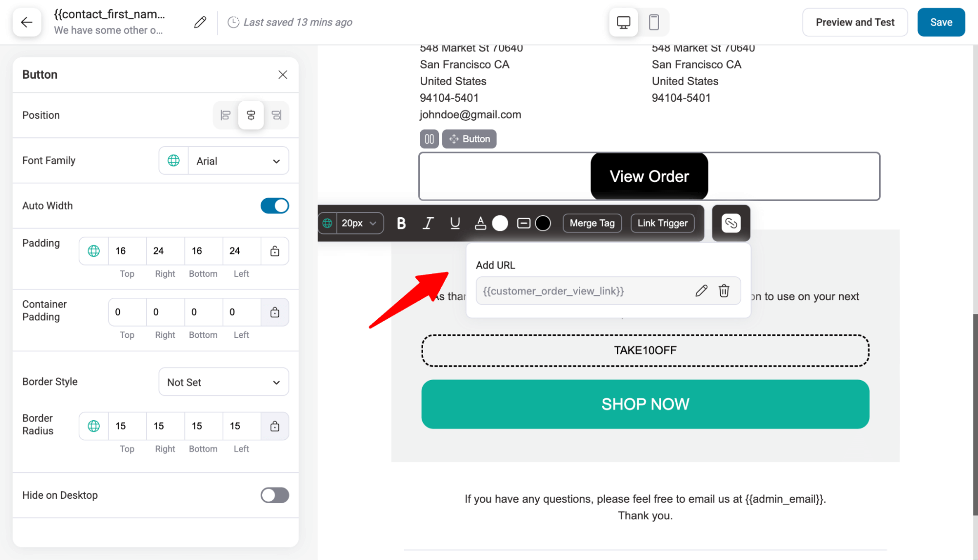This screenshot has width=978, height=560.
Task: Select center position alignment icon
Action: [251, 115]
